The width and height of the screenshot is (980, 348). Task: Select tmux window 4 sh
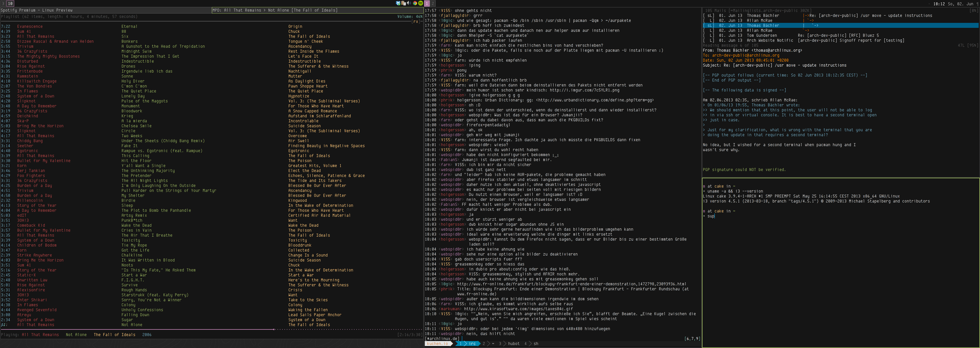pos(531,343)
